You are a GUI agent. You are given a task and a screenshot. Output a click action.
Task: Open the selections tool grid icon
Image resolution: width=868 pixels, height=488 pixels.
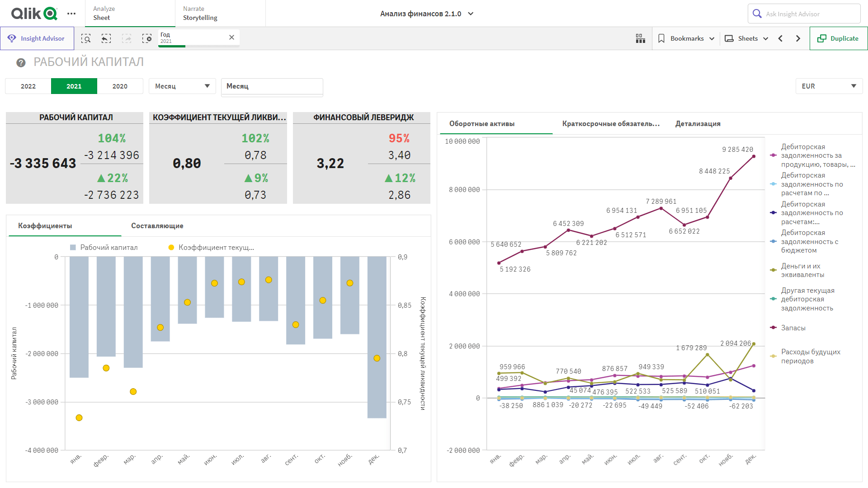640,39
